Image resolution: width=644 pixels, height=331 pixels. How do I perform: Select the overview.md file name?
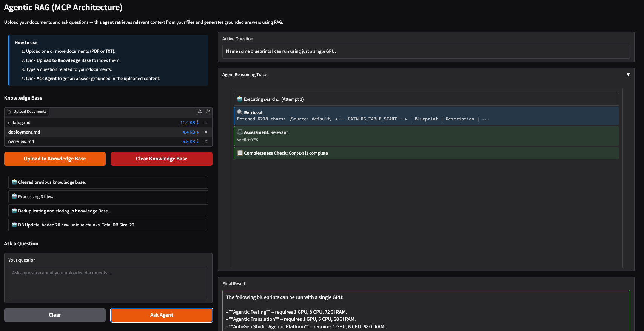(x=21, y=142)
